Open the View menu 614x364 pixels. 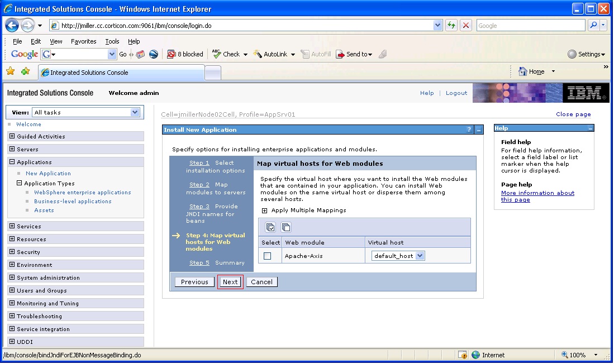coord(56,41)
